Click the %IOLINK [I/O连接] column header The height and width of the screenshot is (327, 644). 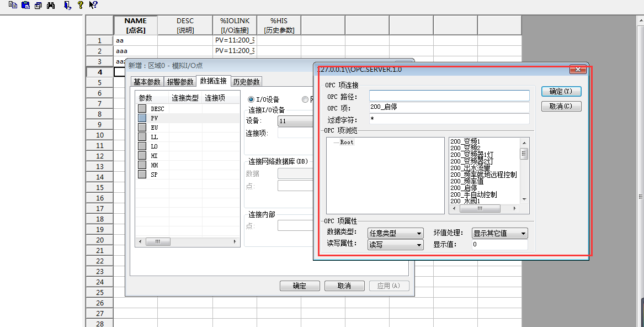(235, 25)
